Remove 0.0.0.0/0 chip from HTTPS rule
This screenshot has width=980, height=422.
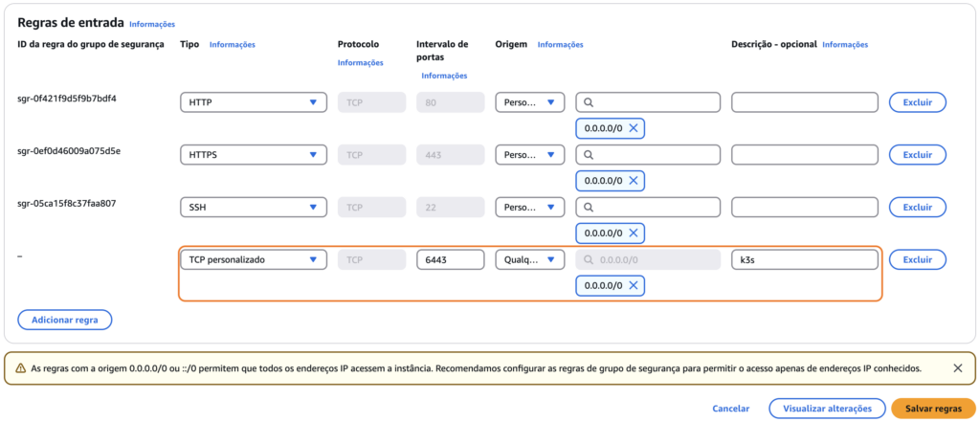click(x=634, y=181)
